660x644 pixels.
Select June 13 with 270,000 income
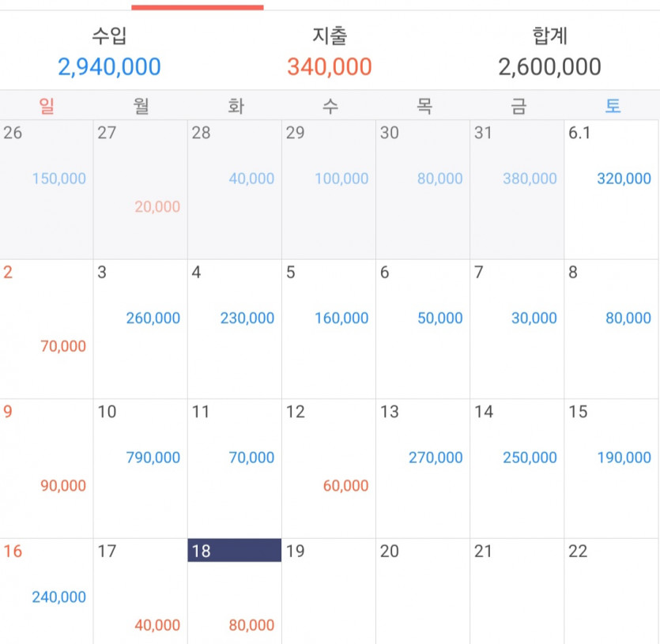point(423,469)
